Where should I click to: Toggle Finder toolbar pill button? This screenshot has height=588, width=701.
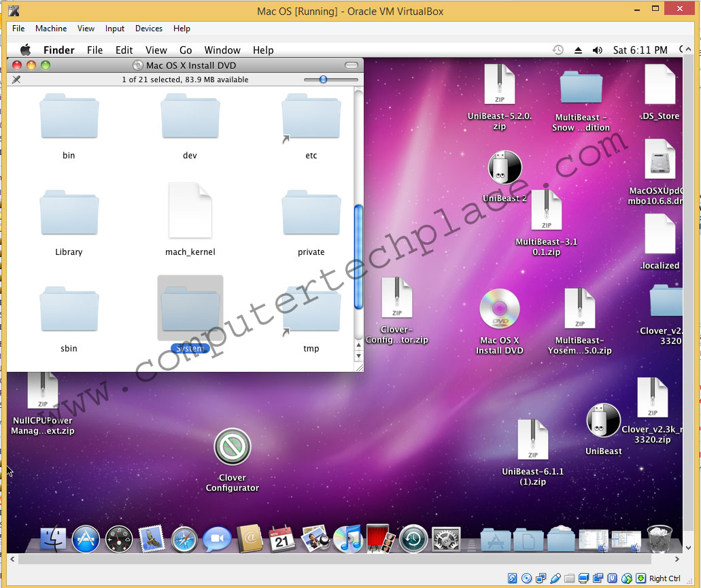pyautogui.click(x=352, y=65)
